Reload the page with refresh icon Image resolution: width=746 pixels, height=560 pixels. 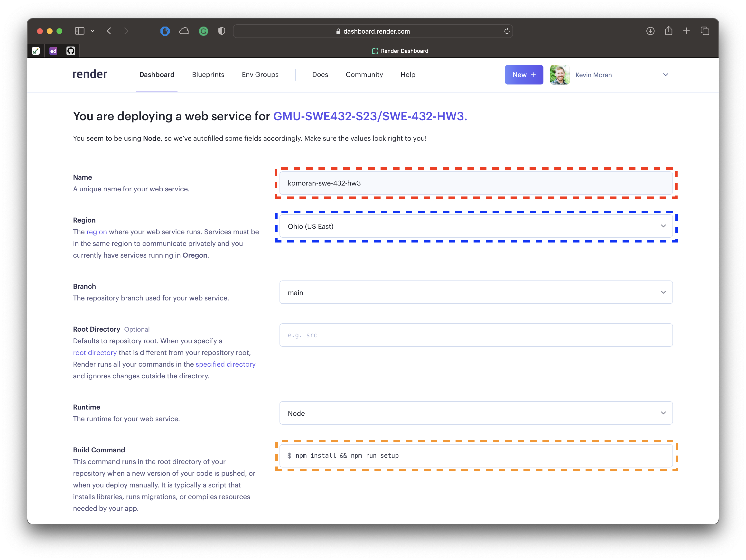(x=507, y=31)
